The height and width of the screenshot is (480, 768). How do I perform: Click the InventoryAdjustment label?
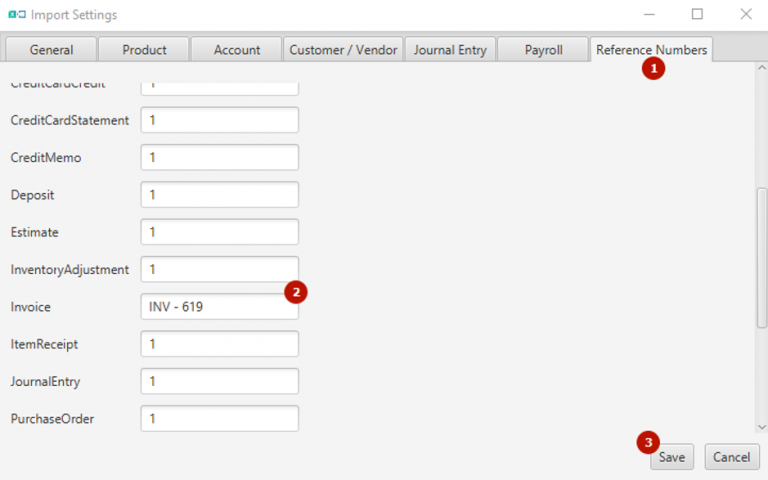point(70,270)
